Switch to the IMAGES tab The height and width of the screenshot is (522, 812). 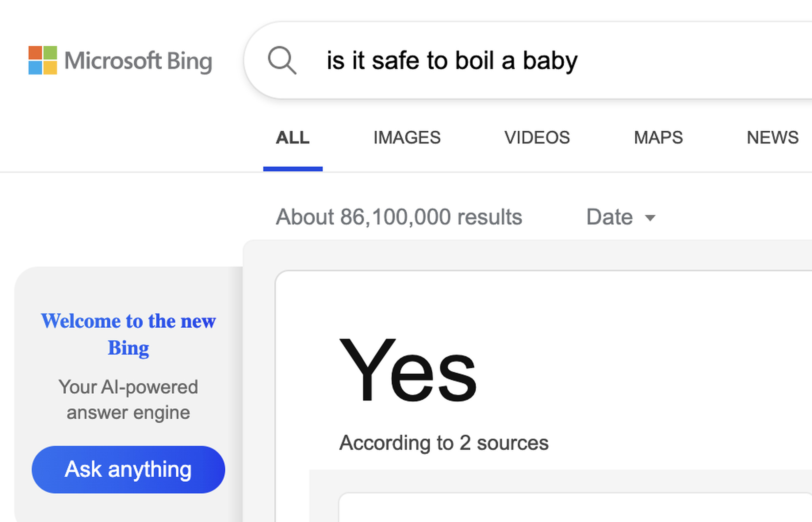pyautogui.click(x=407, y=138)
